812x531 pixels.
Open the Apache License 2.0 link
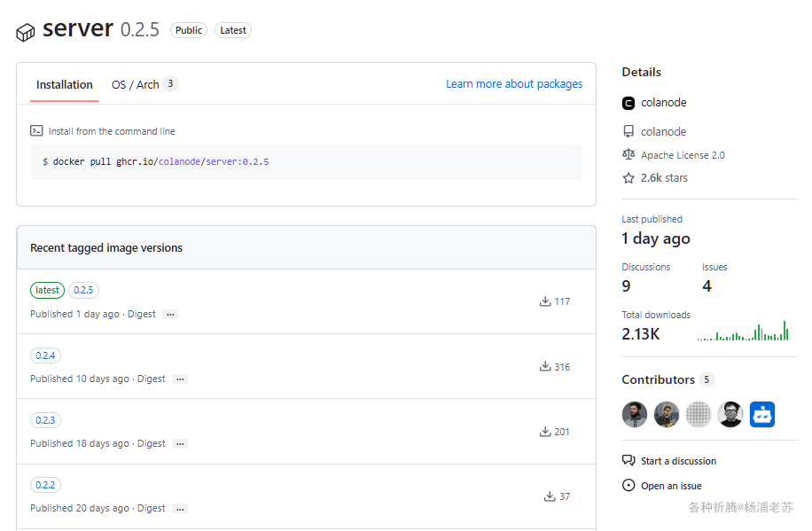coord(683,155)
